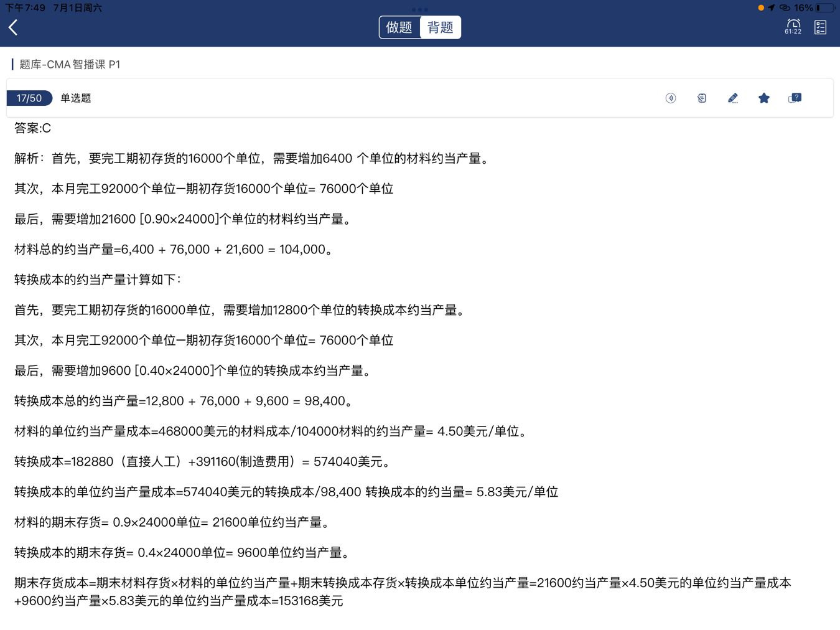The height and width of the screenshot is (630, 840).
Task: Toggle the star favorite for this question
Action: 764,98
